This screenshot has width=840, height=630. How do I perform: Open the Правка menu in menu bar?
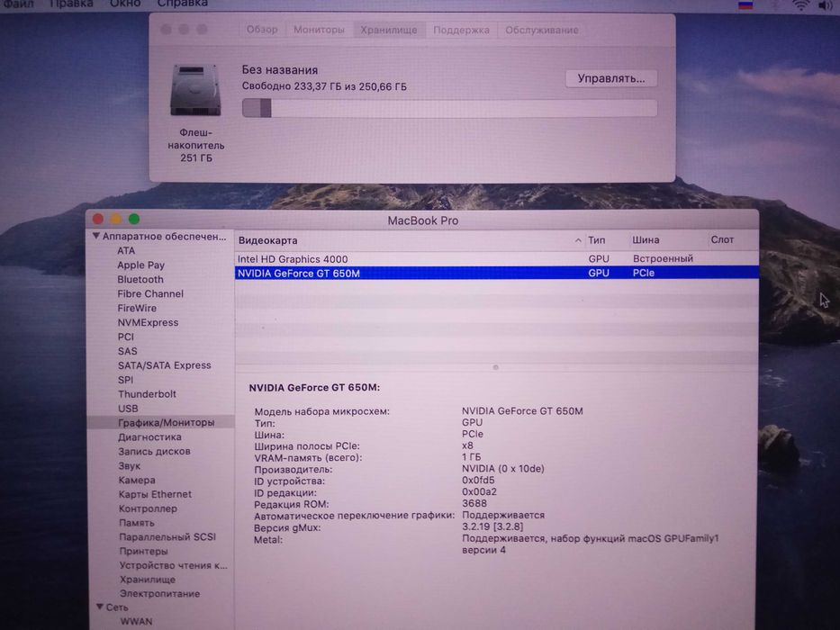[71, 4]
